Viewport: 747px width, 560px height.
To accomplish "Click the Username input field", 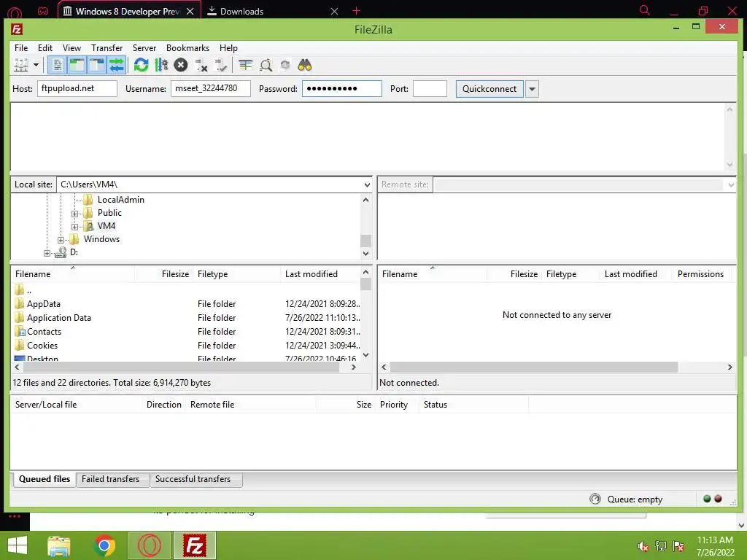I will pyautogui.click(x=211, y=88).
